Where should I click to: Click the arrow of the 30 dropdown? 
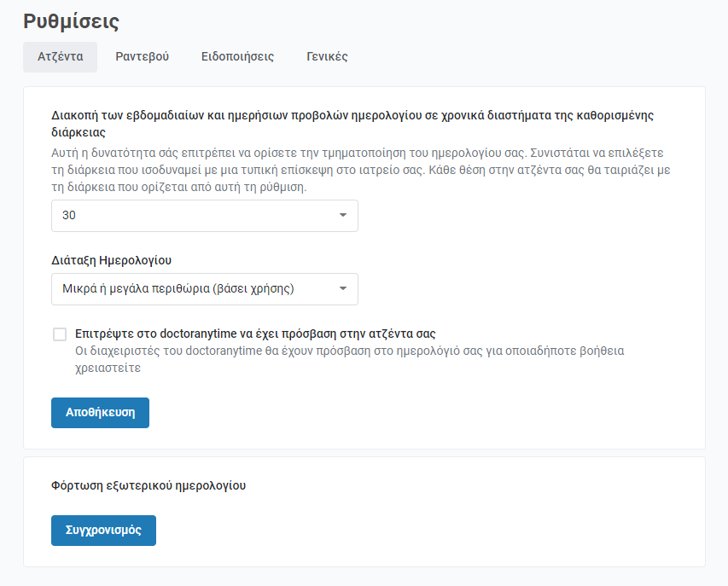(342, 215)
